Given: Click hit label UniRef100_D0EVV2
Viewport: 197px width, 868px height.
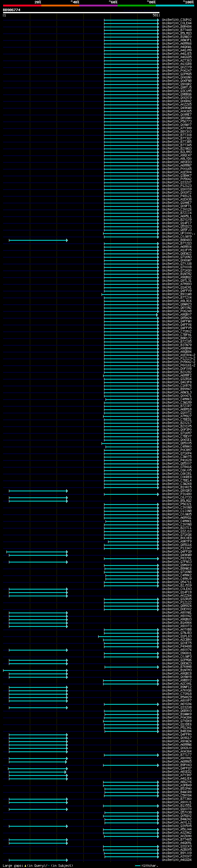Looking at the screenshot, I should [x=176, y=610].
